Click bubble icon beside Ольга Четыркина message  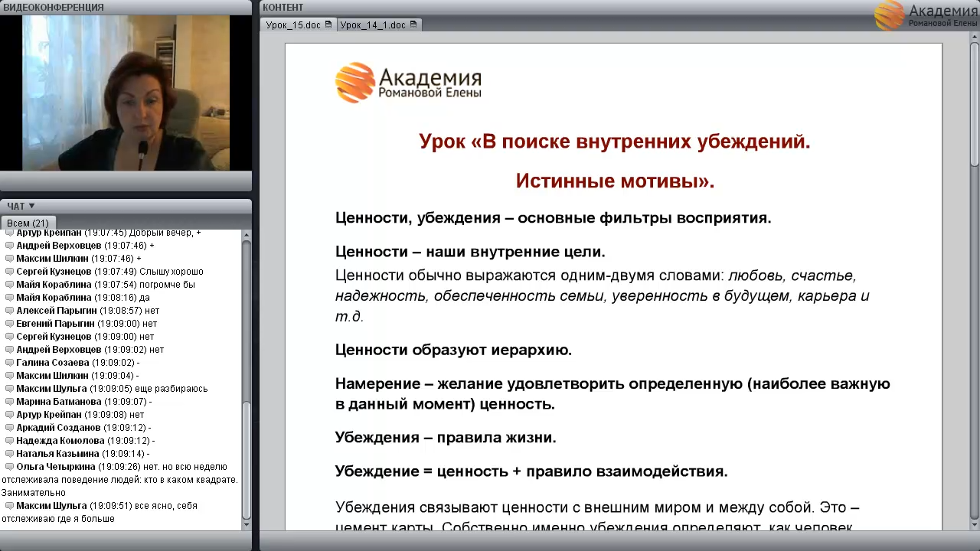pyautogui.click(x=10, y=467)
